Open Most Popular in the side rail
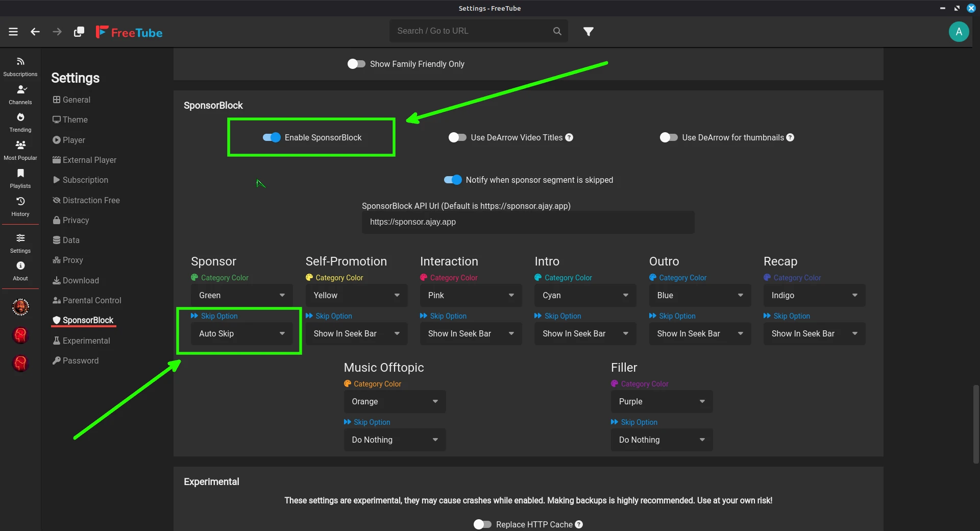 click(20, 151)
